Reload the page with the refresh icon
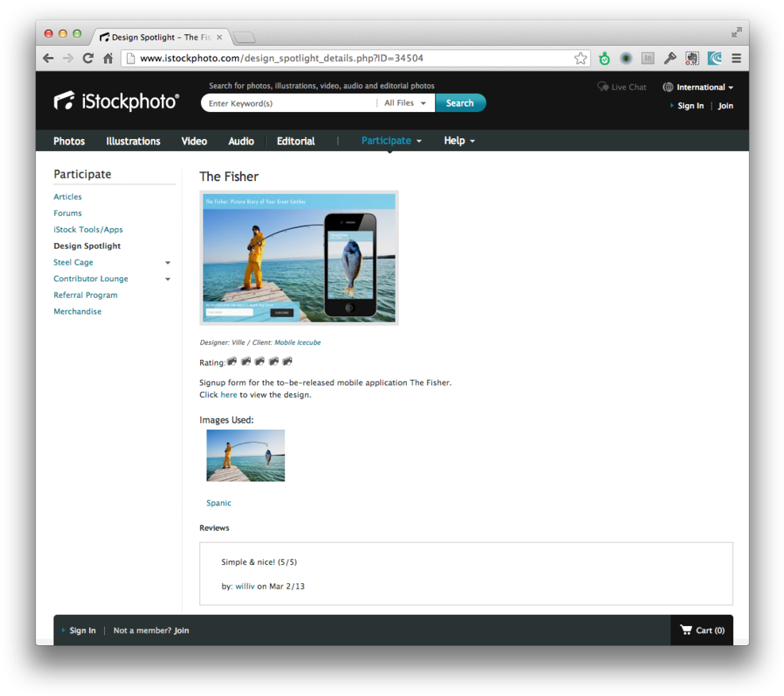The image size is (784, 696). (x=88, y=58)
